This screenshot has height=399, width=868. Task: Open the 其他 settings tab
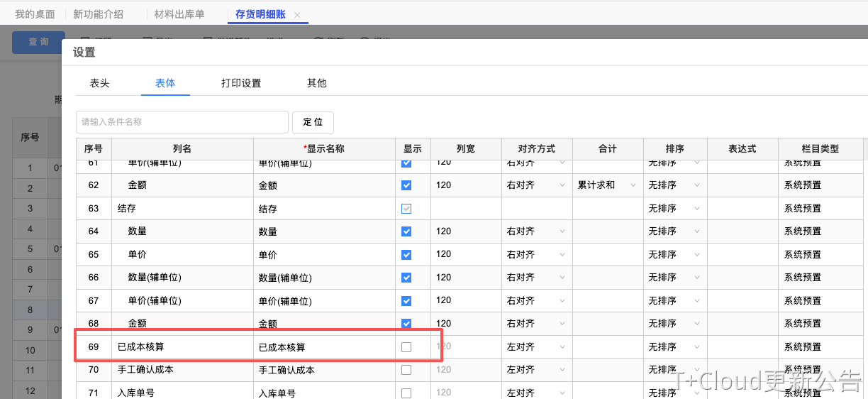coord(317,83)
